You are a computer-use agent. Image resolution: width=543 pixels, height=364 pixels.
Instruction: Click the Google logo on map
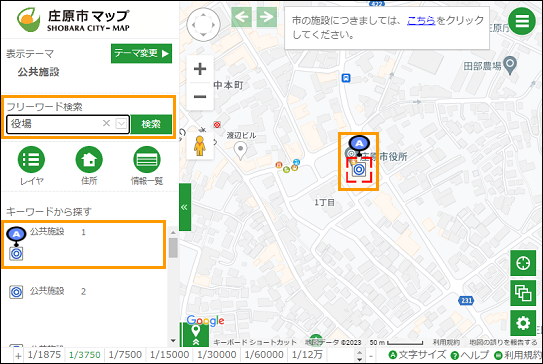(x=205, y=321)
